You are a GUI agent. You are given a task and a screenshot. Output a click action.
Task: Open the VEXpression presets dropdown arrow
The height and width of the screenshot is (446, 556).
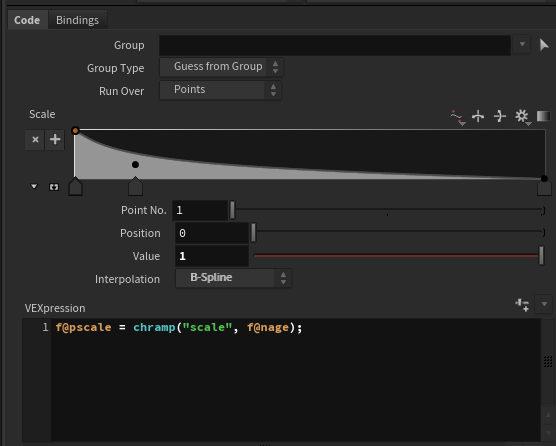(544, 304)
